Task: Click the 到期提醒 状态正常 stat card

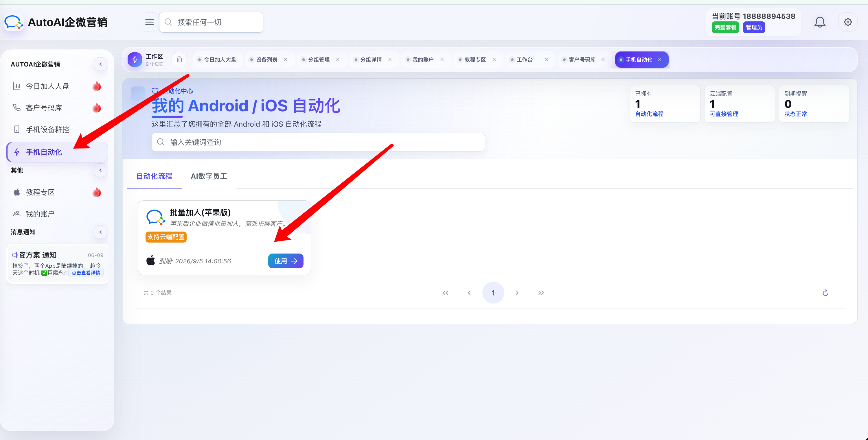Action: tap(814, 104)
